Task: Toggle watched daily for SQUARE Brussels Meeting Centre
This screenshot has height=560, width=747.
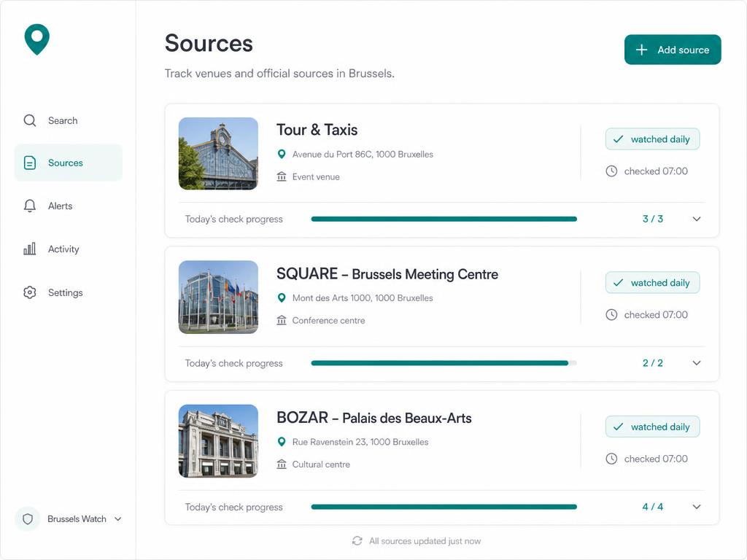Action: pos(653,283)
